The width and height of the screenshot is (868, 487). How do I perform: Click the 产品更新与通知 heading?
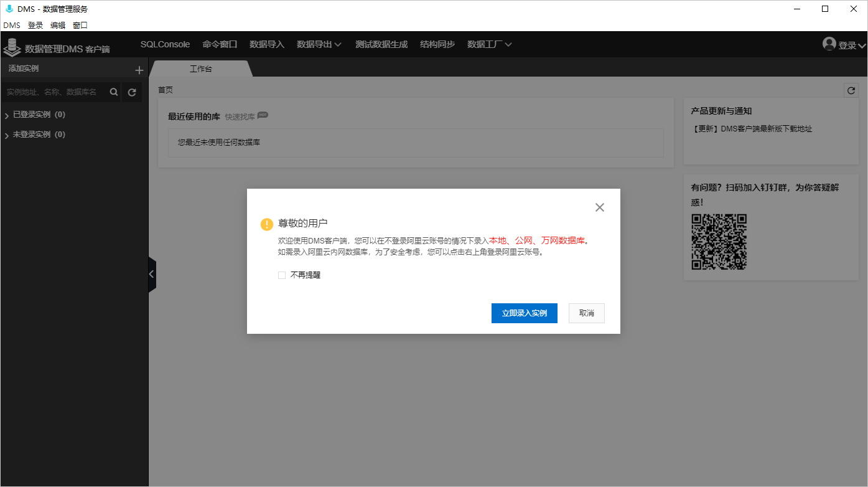click(721, 111)
